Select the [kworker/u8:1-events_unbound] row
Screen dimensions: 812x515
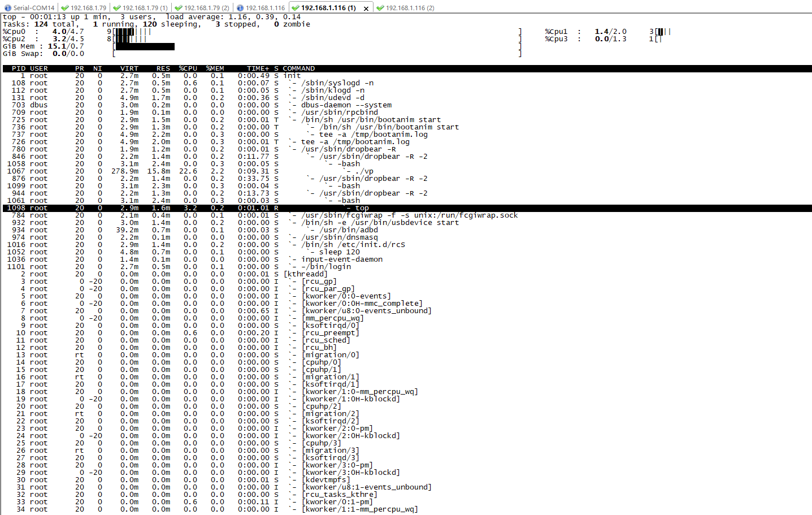tap(407, 487)
